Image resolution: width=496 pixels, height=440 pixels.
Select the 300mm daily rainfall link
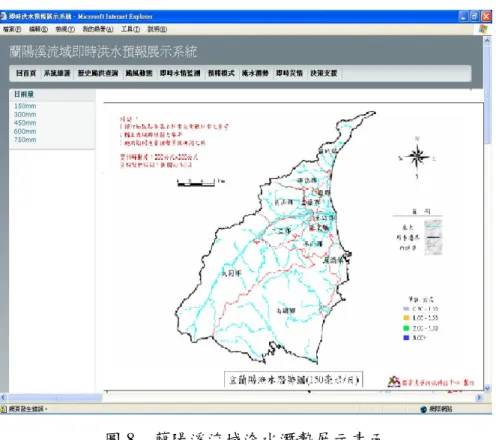[25, 114]
